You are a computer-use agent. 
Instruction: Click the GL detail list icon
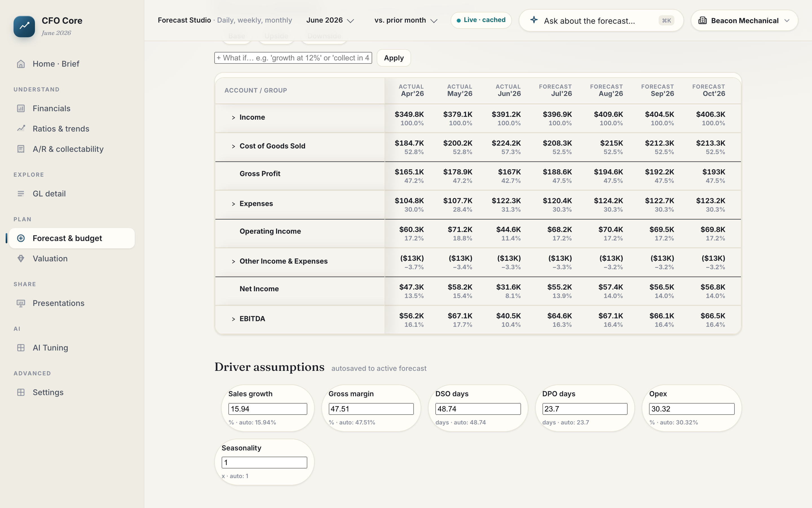pos(21,194)
